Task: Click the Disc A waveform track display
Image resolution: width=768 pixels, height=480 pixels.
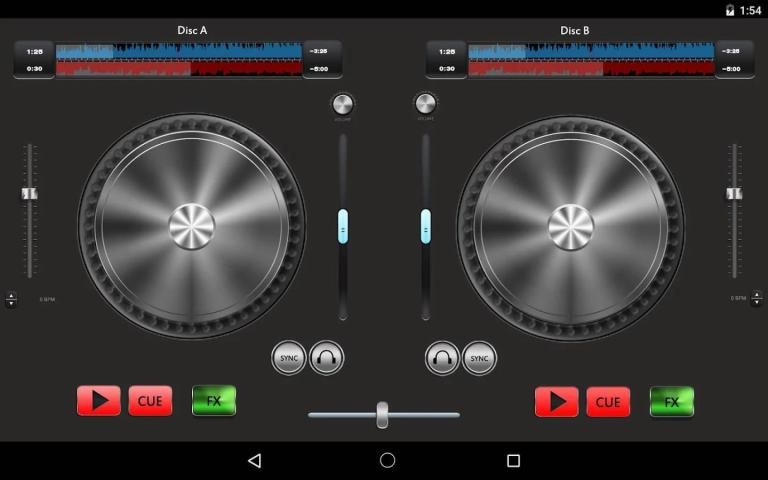Action: tap(179, 59)
